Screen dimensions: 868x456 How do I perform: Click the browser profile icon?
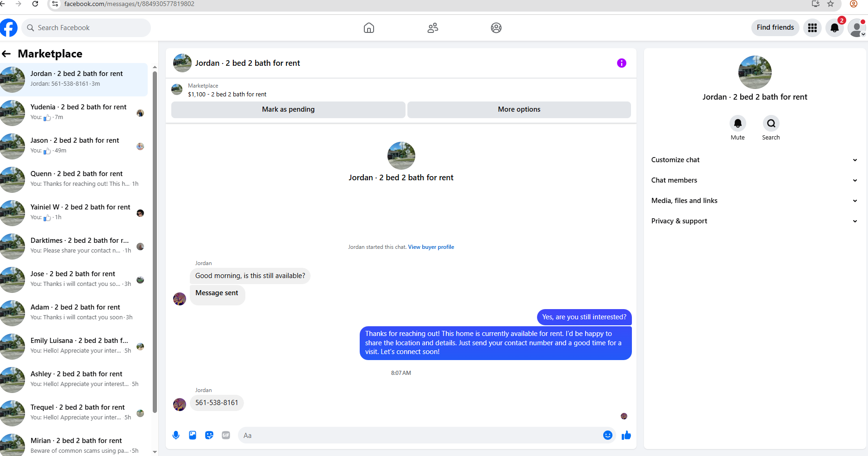coord(854,4)
